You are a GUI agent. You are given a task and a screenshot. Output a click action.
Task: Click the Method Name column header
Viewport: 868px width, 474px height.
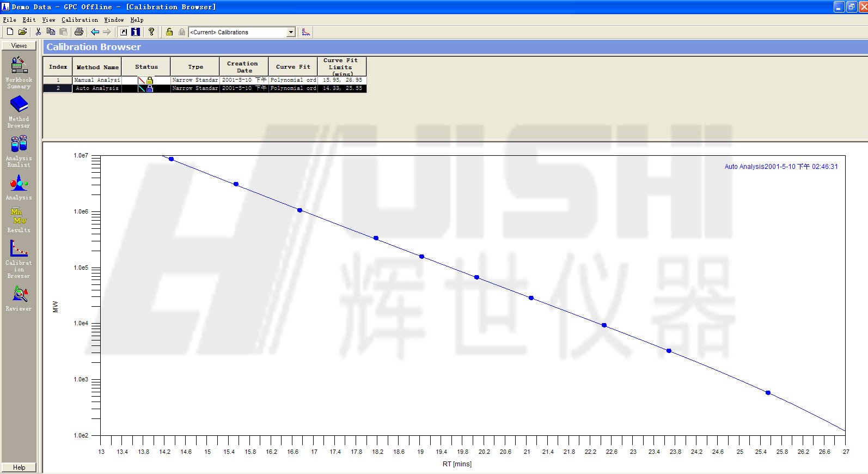tap(97, 67)
